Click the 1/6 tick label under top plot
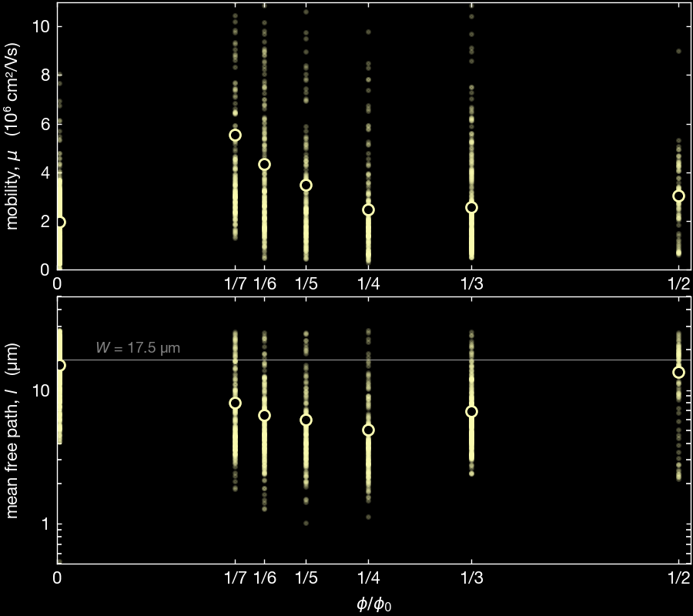Image resolution: width=693 pixels, height=616 pixels. pos(265,283)
